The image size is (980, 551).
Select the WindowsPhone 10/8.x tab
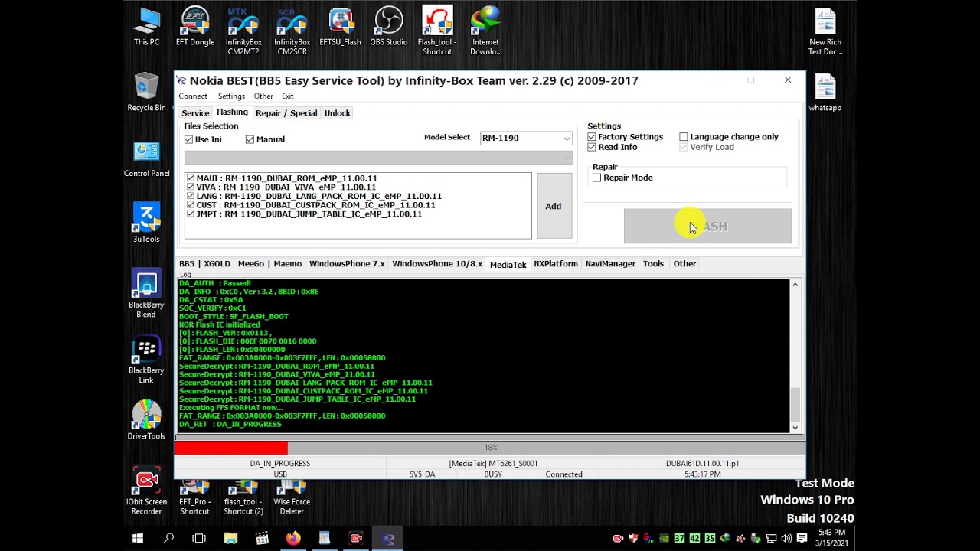coord(437,264)
